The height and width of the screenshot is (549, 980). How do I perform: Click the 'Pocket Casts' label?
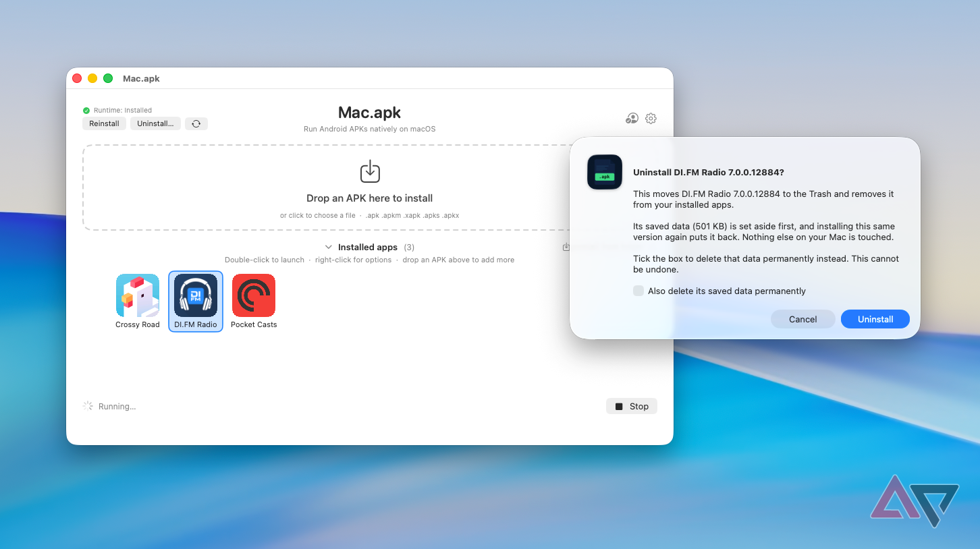click(x=254, y=324)
